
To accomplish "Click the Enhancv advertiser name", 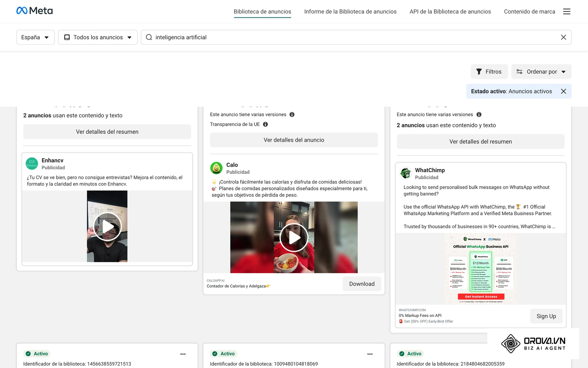I will pos(53,160).
